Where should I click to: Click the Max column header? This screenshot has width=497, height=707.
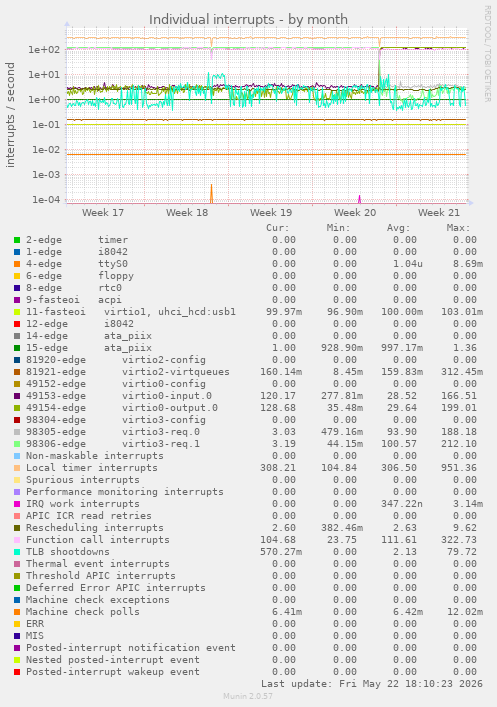[x=458, y=228]
